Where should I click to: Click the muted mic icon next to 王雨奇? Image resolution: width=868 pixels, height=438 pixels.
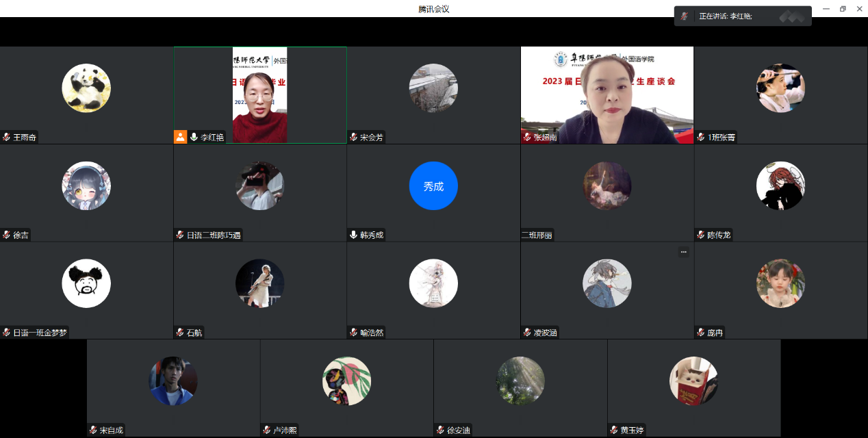tap(6, 138)
